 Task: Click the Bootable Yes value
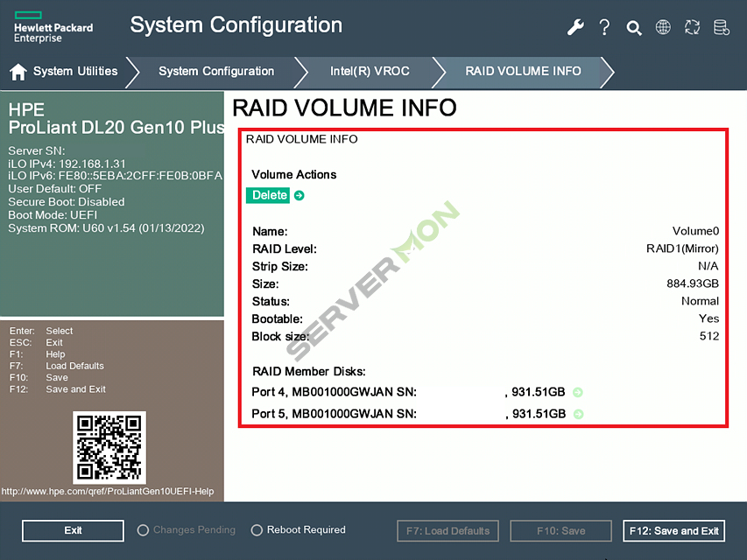click(x=708, y=318)
